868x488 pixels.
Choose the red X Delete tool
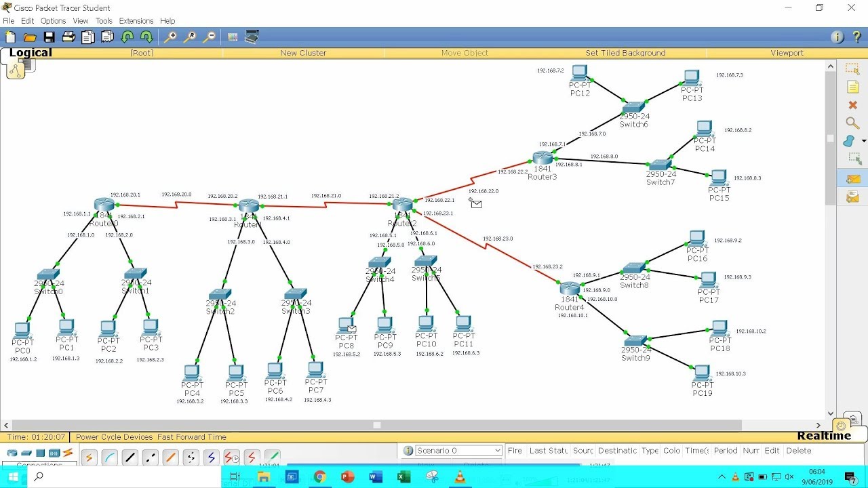click(852, 105)
